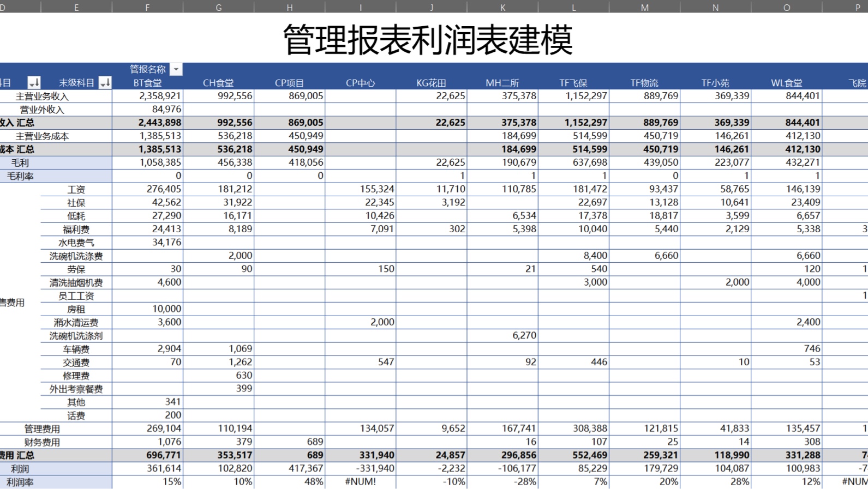This screenshot has width=868, height=489.
Task: Click the BT食堂 毛利 cell 1,058,385
Action: (147, 162)
